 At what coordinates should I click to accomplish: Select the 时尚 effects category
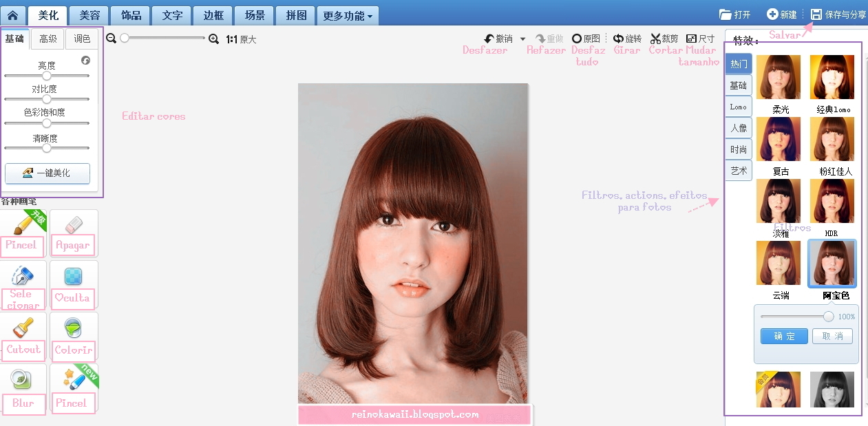point(739,149)
